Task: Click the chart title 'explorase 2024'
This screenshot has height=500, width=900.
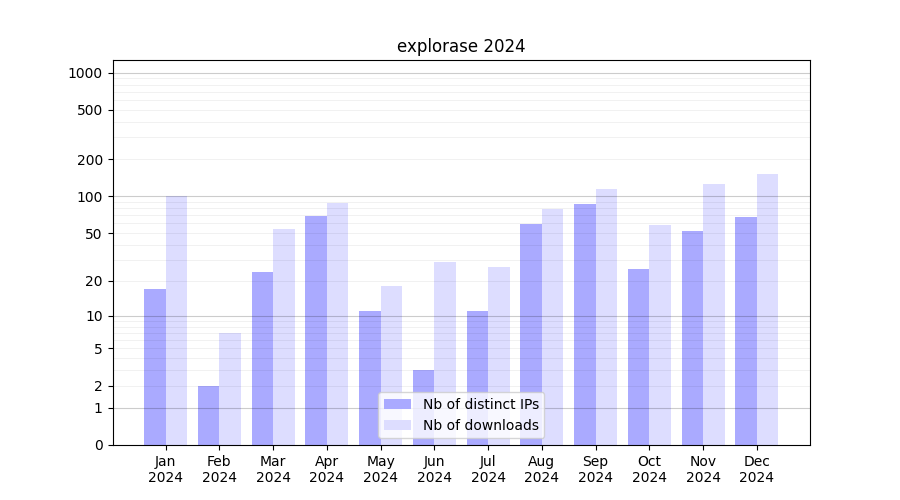Action: (461, 46)
